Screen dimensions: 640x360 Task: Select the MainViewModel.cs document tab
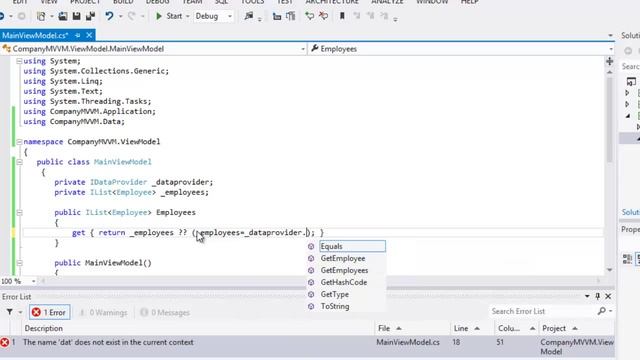[35, 36]
